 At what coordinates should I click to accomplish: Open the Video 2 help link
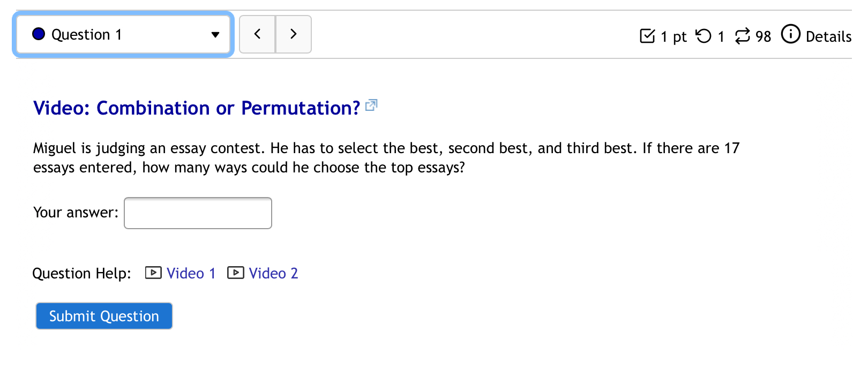273,273
